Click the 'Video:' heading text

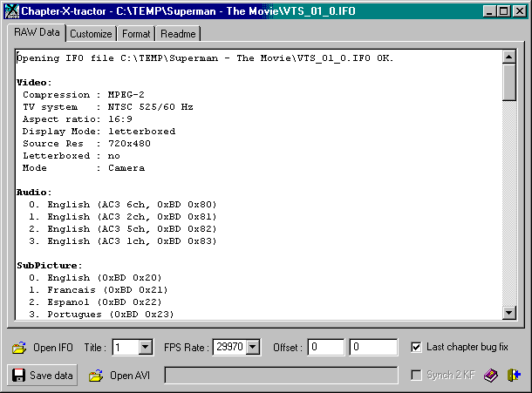(x=34, y=83)
